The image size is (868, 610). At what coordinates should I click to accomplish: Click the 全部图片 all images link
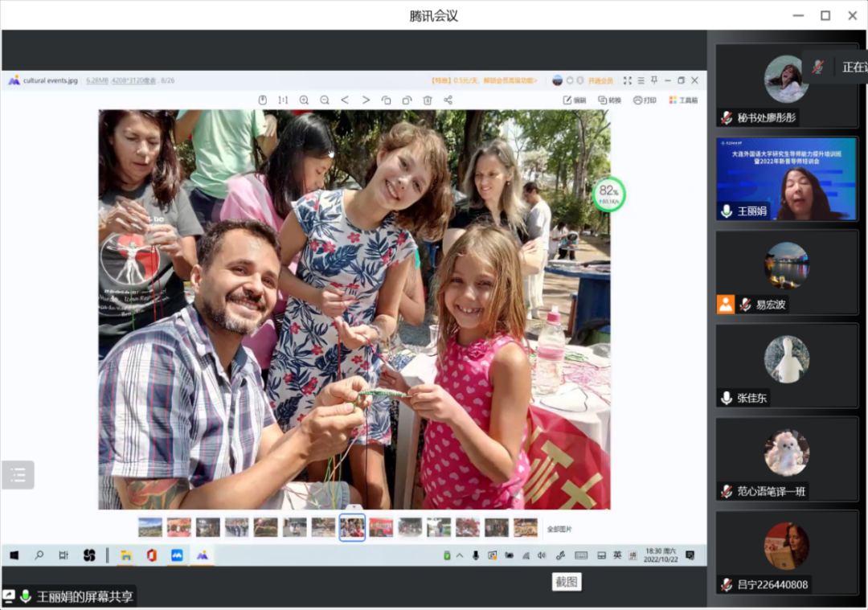point(559,529)
